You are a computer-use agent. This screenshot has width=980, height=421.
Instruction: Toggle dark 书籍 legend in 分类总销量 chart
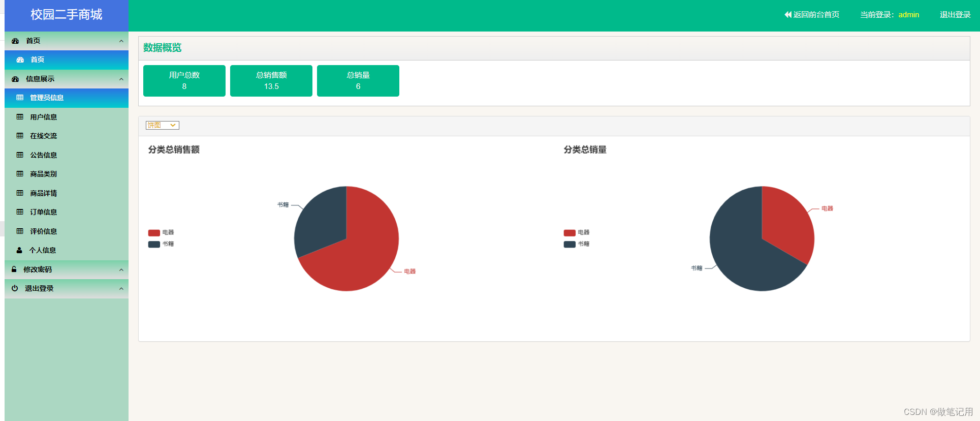click(577, 244)
